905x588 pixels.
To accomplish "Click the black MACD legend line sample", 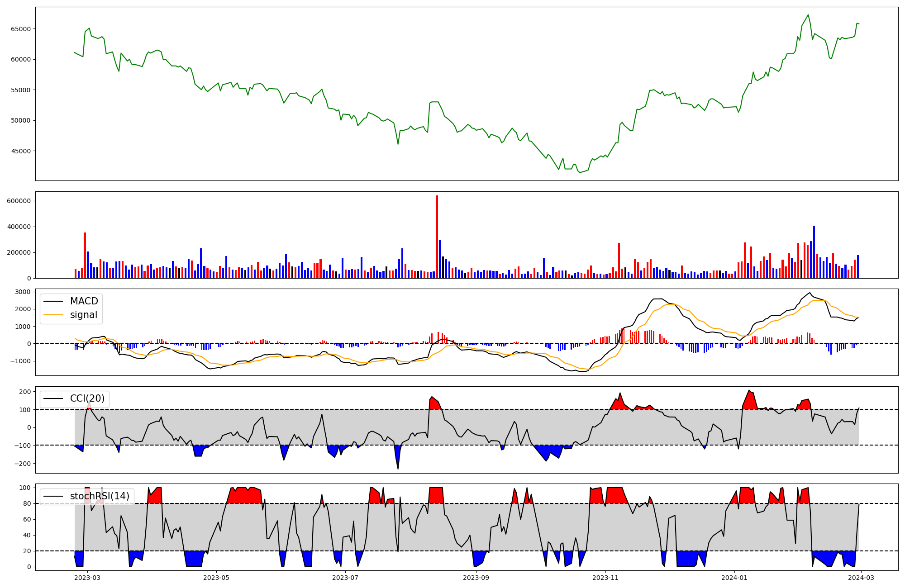I will pyautogui.click(x=53, y=302).
